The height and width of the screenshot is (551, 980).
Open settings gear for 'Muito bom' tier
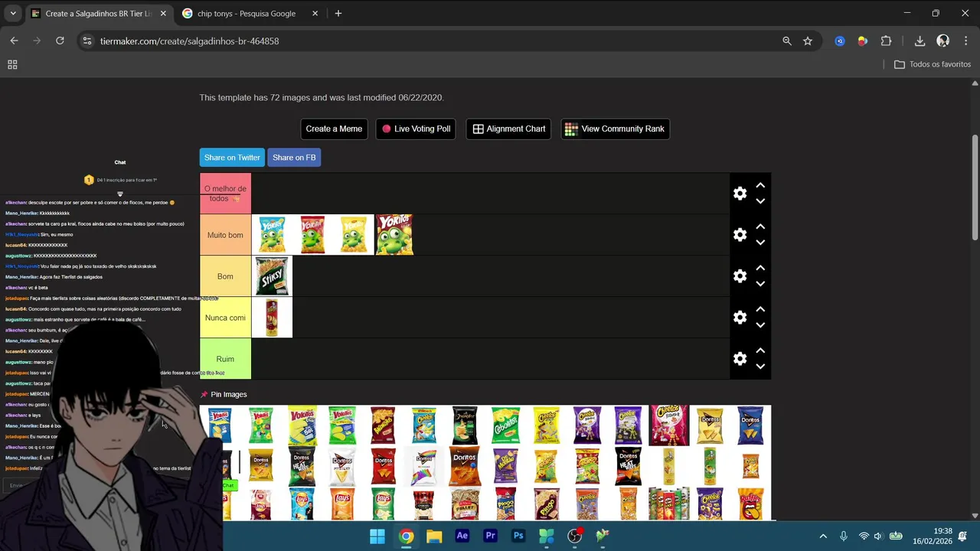point(740,235)
